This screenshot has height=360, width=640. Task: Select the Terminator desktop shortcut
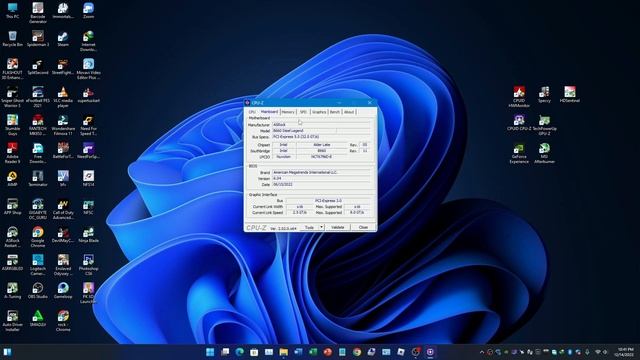coord(38,179)
